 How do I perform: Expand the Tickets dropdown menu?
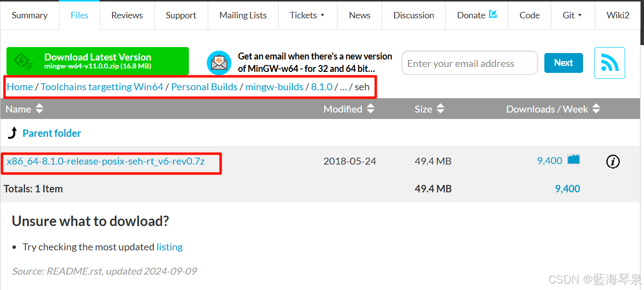307,15
